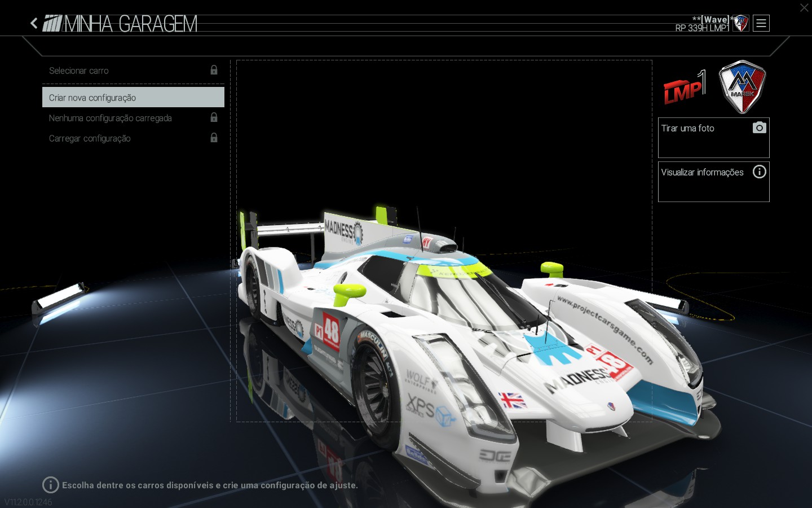Open the hamburger menu icon
Screen dimensions: 812x508
761,23
